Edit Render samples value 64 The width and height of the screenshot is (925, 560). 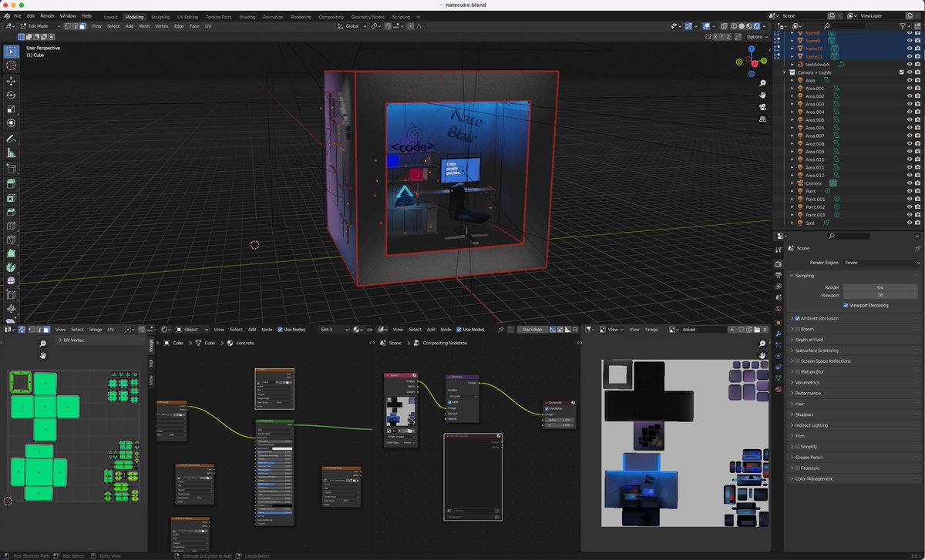(x=880, y=287)
